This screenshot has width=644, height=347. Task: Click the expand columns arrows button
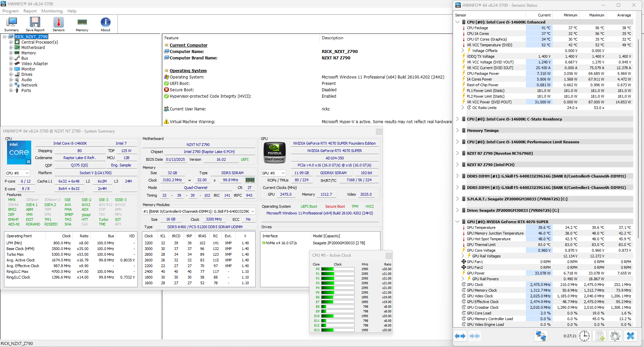460,336
